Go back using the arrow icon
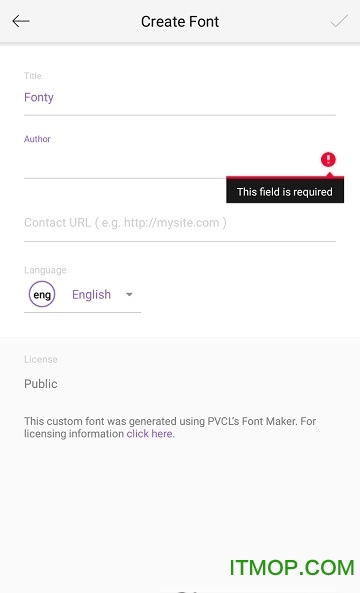Image resolution: width=360 pixels, height=593 pixels. tap(21, 21)
